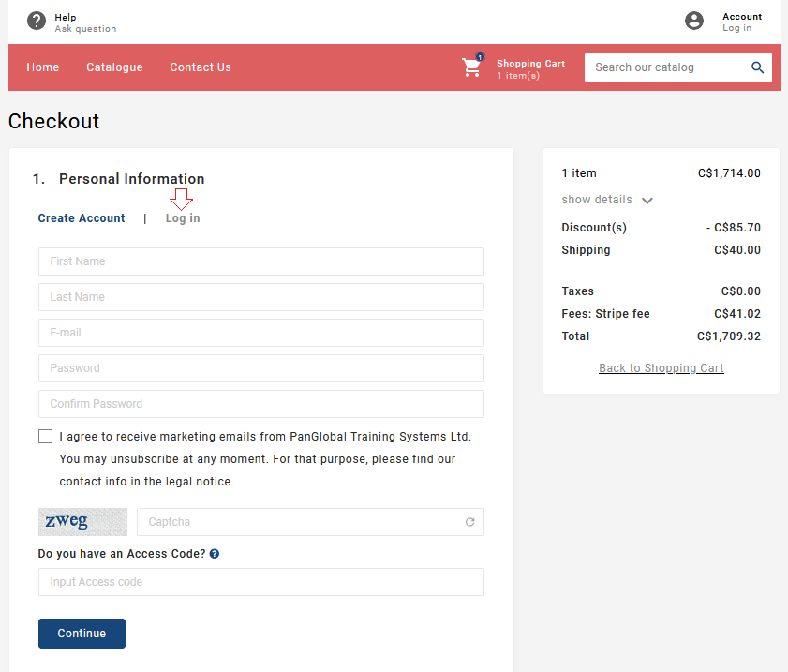788x672 pixels.
Task: Click the zweg captcha image
Action: click(82, 522)
